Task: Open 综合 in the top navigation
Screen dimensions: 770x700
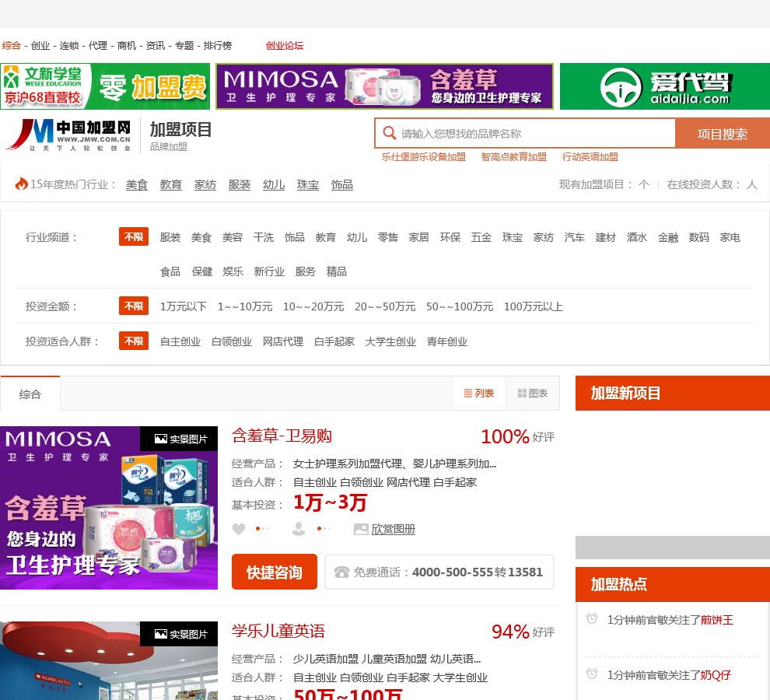Action: tap(12, 46)
